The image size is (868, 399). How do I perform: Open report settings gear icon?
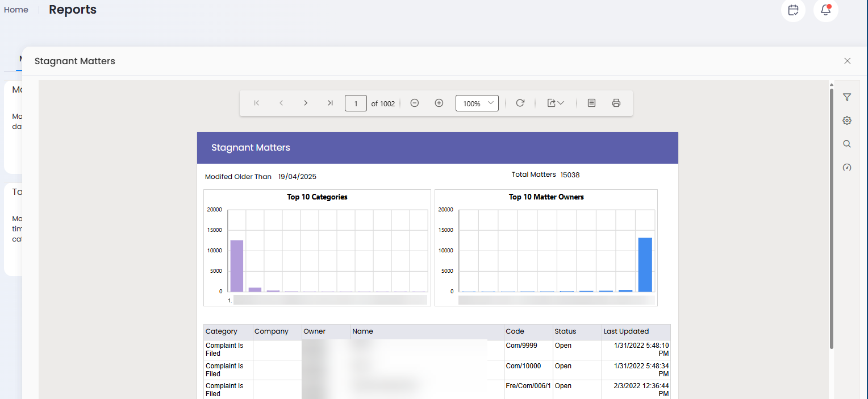point(847,120)
